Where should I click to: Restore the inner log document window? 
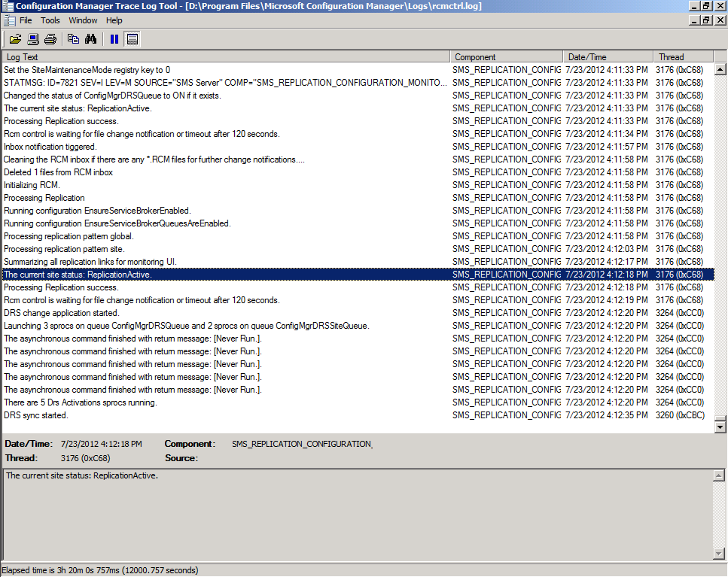(706, 20)
